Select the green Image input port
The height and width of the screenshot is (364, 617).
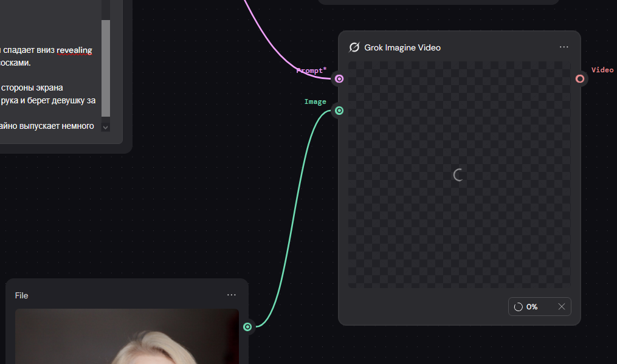339,111
